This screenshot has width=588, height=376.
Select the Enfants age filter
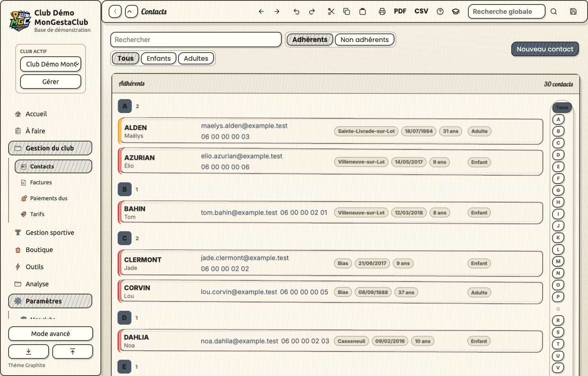[158, 58]
